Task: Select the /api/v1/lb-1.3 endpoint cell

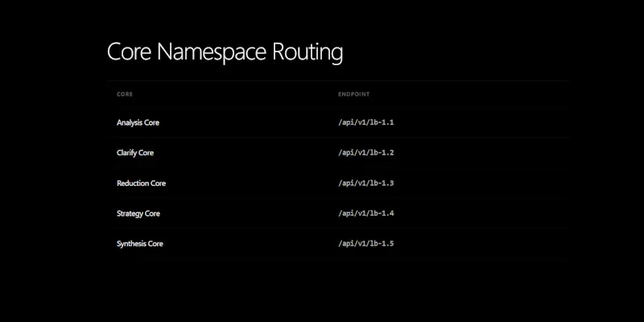Action: click(366, 183)
